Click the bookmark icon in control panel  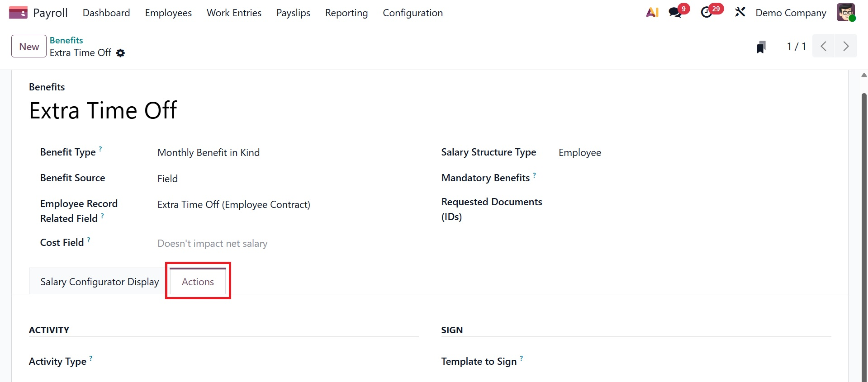coord(761,47)
